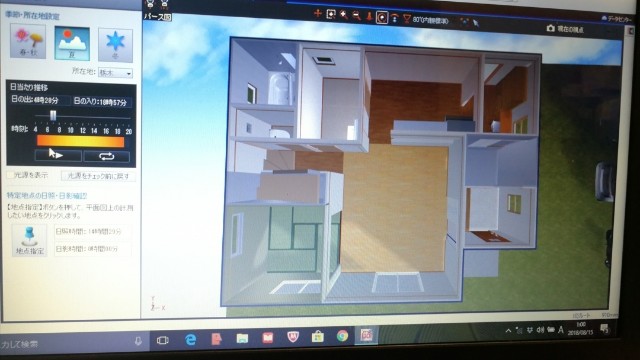Open McAfee from the taskbar
Screen dimensions: 640x360
(x=293, y=337)
